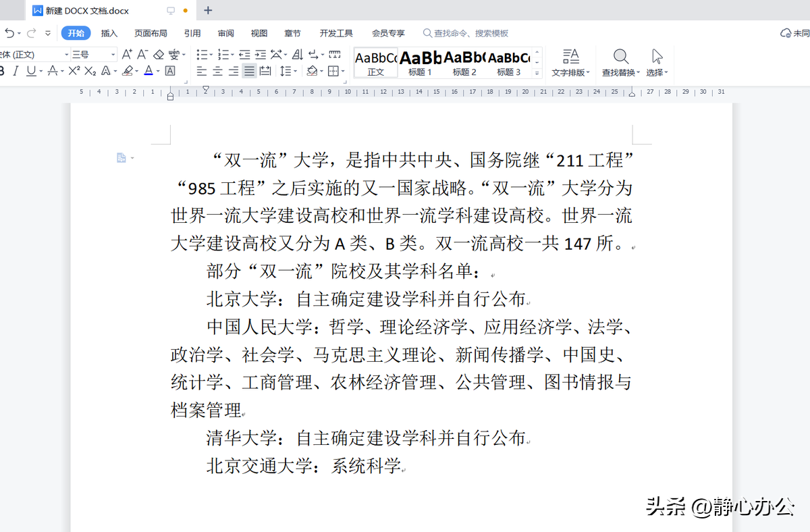
Task: Open the 开发工具 tab
Action: coord(336,33)
